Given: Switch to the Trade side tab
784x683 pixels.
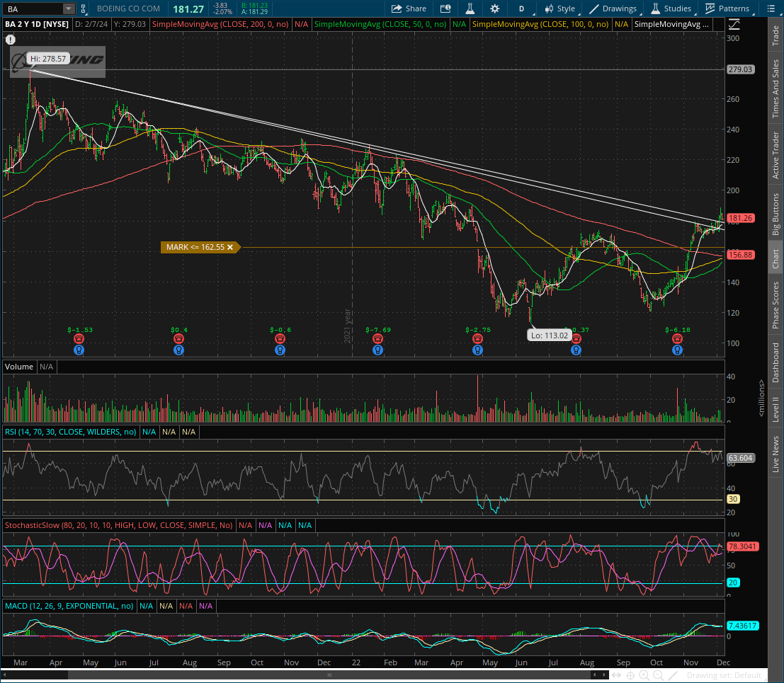Looking at the screenshot, I should 776,35.
